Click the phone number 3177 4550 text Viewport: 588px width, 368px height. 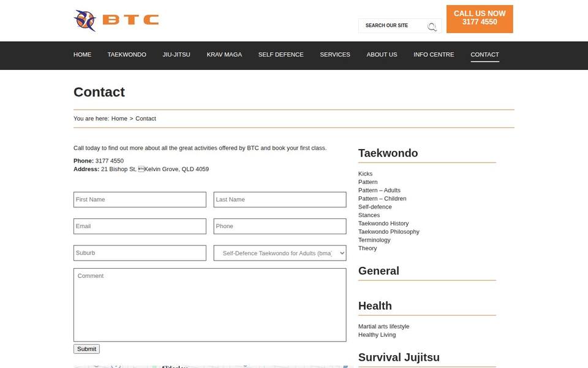pyautogui.click(x=110, y=161)
